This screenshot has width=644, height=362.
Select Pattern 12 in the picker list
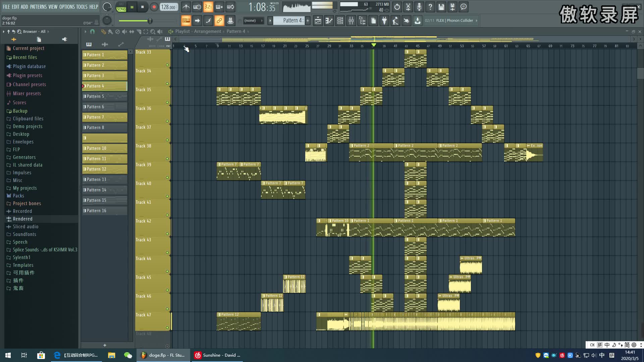[x=105, y=169]
